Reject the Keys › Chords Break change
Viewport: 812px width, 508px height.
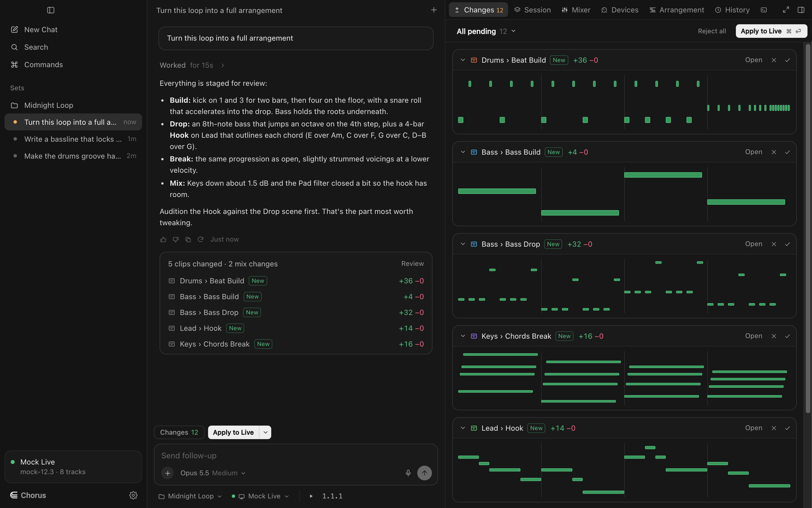point(774,336)
